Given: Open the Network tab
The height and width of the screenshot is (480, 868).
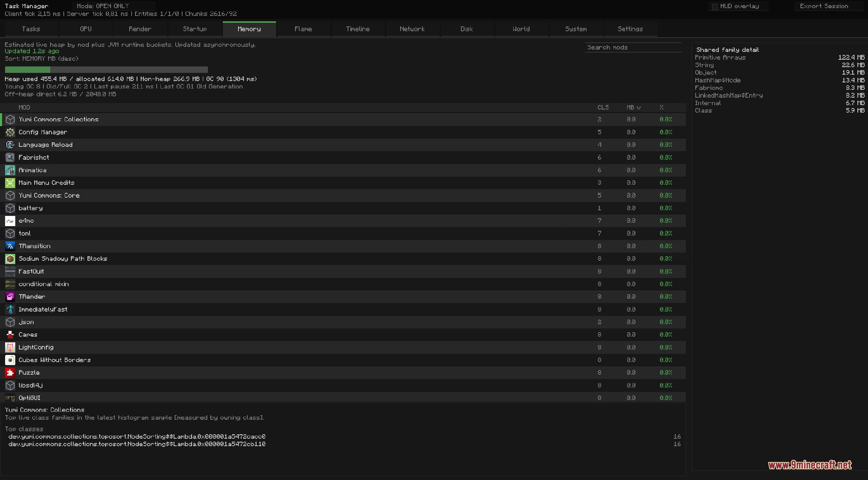Looking at the screenshot, I should pyautogui.click(x=412, y=29).
